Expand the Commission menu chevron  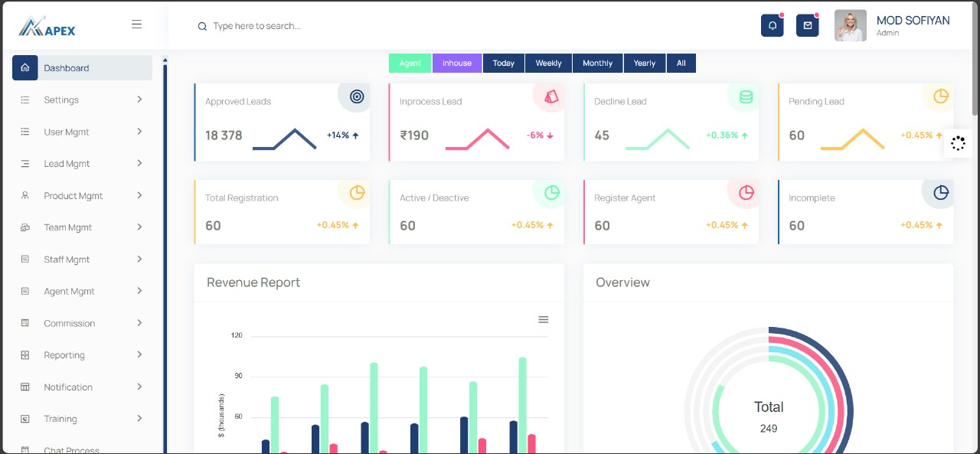pos(139,323)
